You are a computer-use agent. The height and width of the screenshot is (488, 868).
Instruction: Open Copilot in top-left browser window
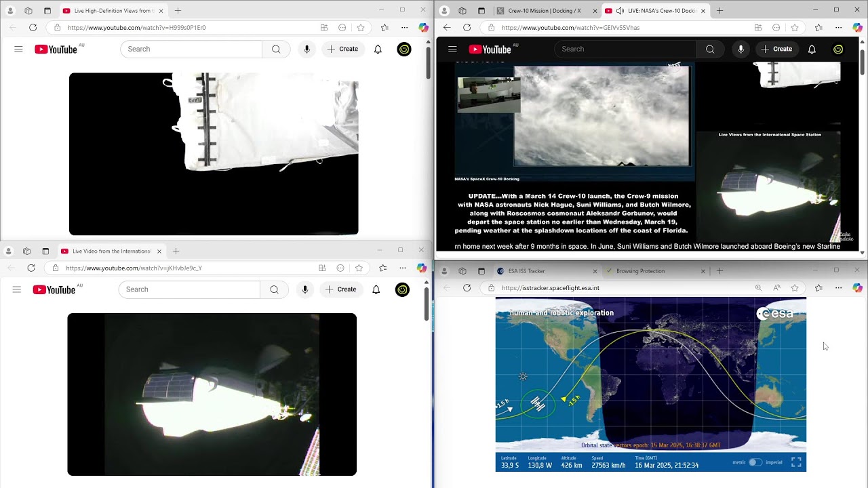pos(423,28)
